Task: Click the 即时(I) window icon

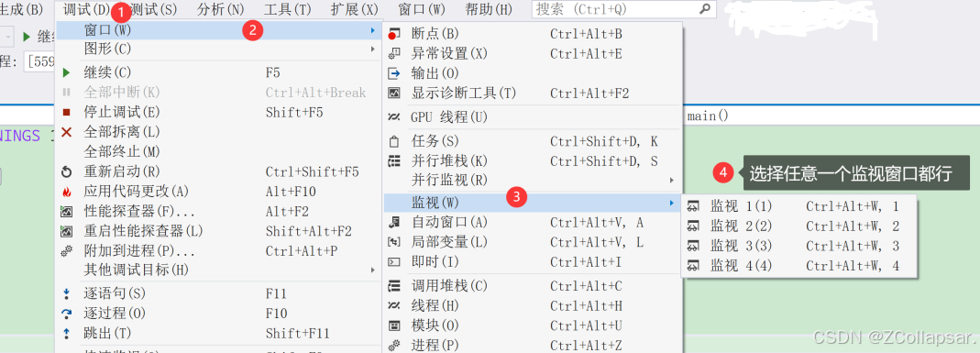Action: point(394,262)
